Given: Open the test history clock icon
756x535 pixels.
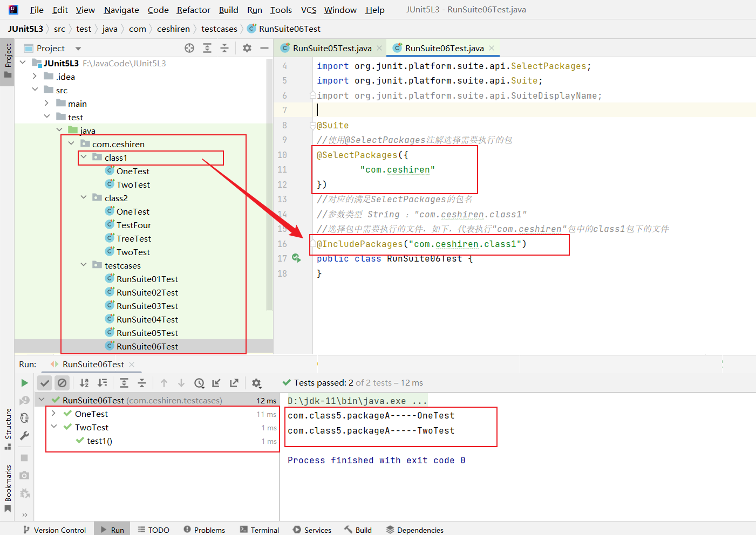Looking at the screenshot, I should (x=199, y=383).
